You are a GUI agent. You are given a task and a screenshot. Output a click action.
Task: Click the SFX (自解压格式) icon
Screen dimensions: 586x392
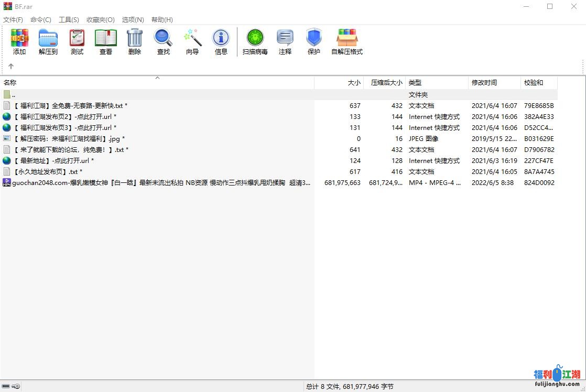347,42
